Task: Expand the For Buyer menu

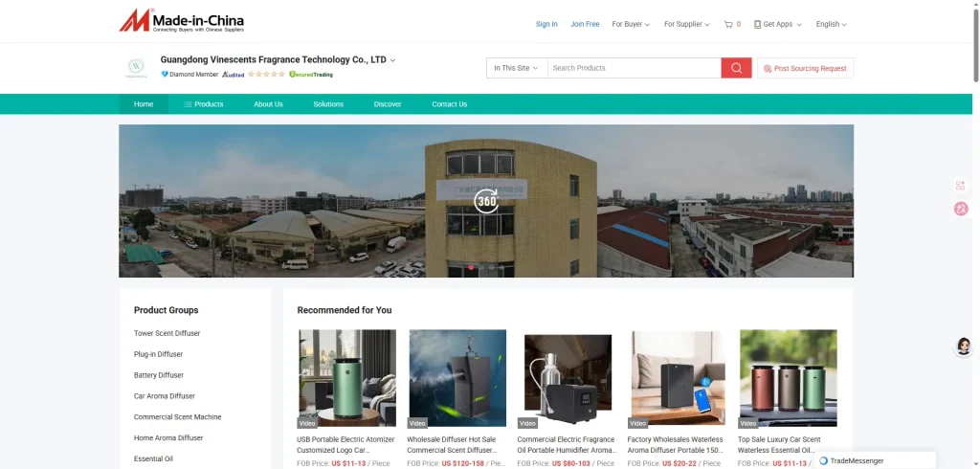Action: (x=631, y=24)
